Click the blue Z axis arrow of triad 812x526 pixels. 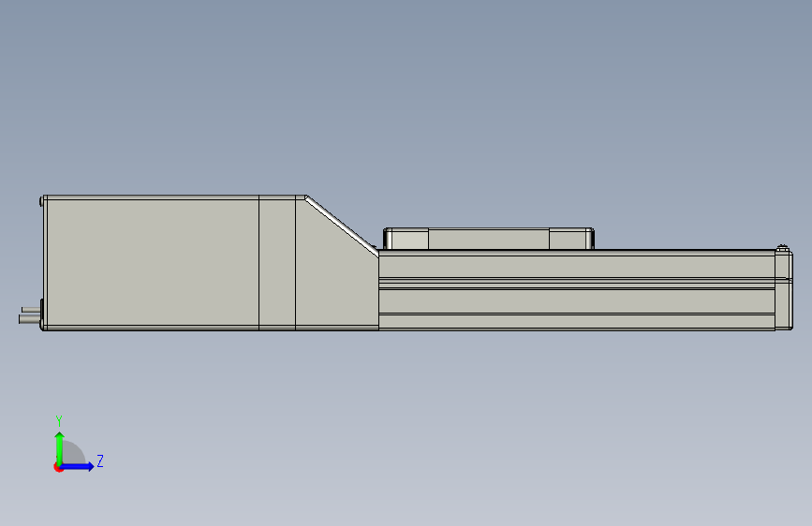[78, 466]
